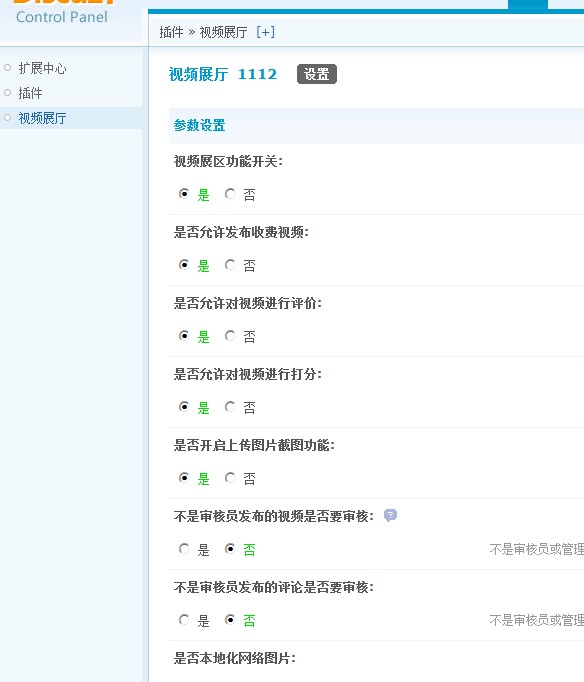The height and width of the screenshot is (682, 584).
Task: Click the 视频展厅 breadcrumb link
Action: point(223,32)
